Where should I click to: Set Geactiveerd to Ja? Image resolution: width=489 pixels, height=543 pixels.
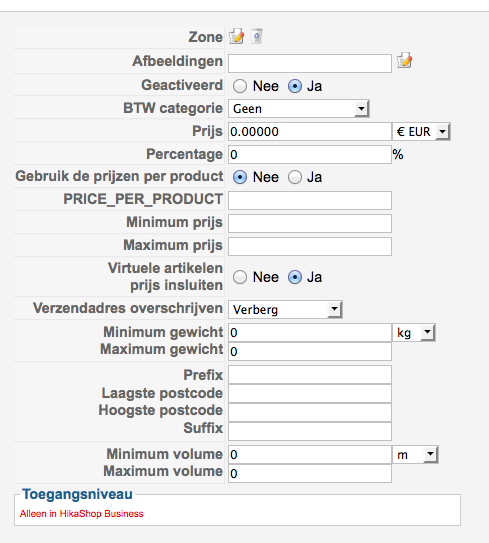(295, 86)
